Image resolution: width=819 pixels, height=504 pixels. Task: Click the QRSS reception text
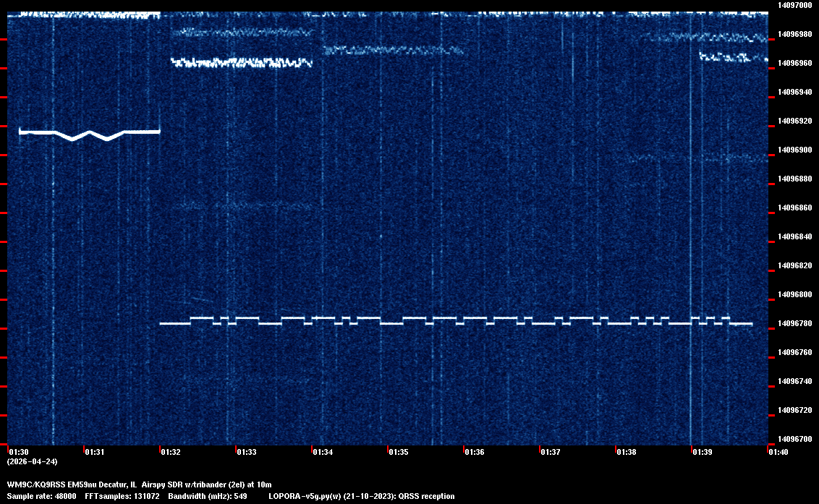[x=426, y=496]
